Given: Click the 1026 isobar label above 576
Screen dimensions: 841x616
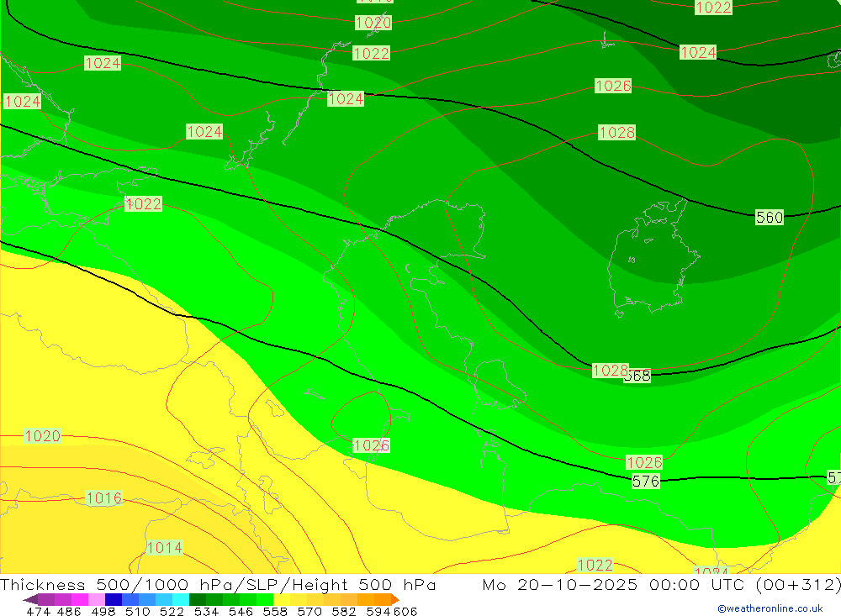Looking at the screenshot, I should [644, 462].
